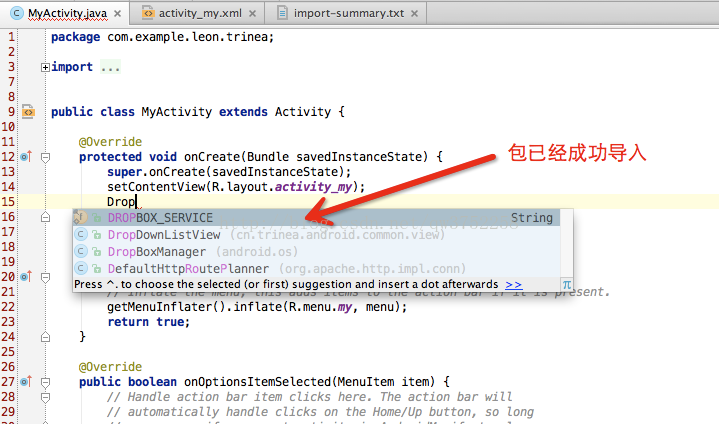
Task: Click the collapsed '...' import placeholder
Action: 110,67
